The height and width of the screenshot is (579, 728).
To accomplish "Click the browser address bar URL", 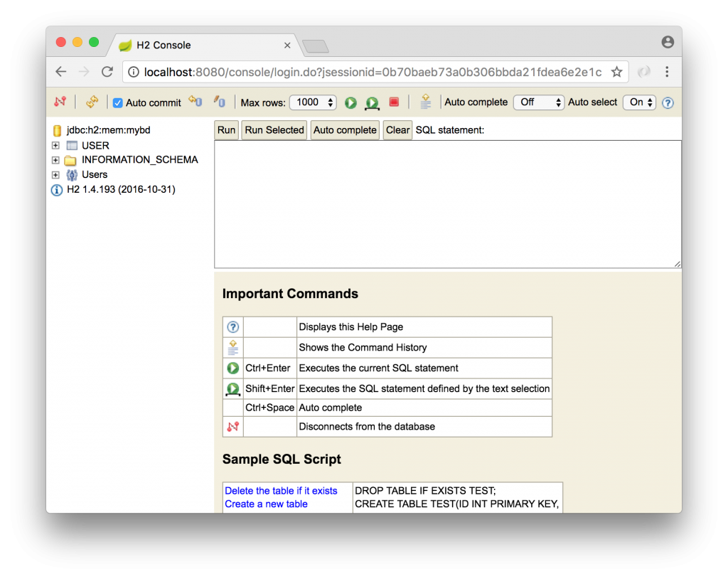I will click(373, 72).
